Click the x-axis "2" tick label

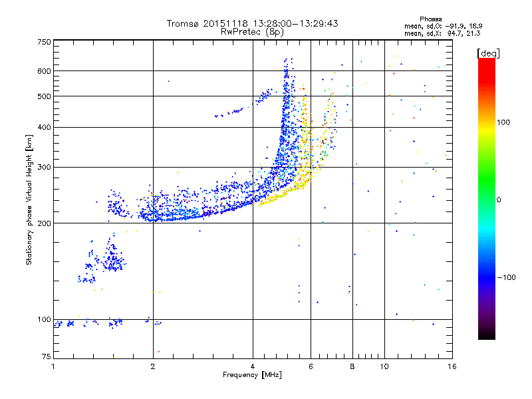click(x=153, y=366)
